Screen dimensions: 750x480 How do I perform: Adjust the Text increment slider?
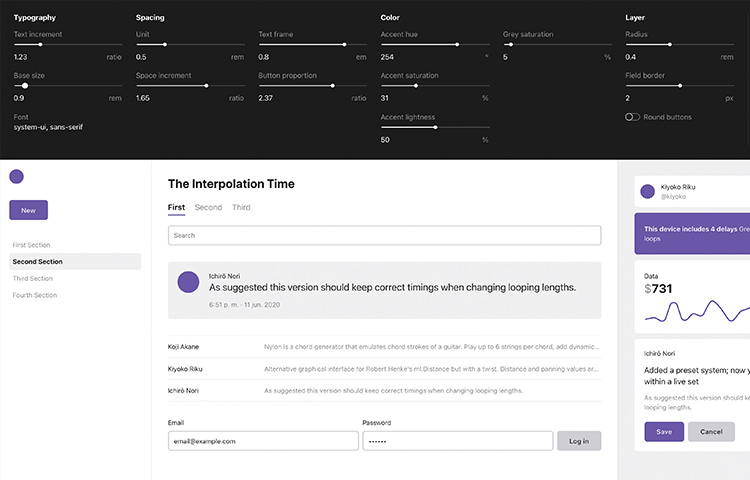(x=68, y=44)
